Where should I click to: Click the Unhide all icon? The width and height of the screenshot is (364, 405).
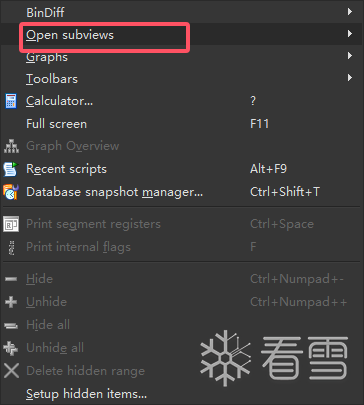click(11, 348)
